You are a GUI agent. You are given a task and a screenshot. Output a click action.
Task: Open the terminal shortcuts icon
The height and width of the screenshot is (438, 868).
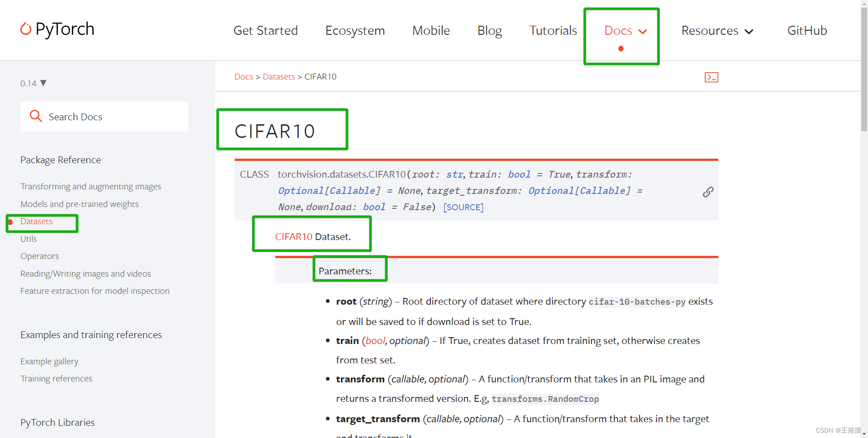click(711, 77)
